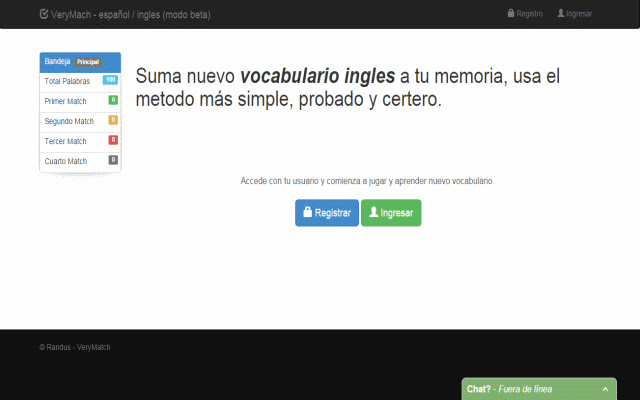The height and width of the screenshot is (400, 640).
Task: Select Primer Match list item
Action: (x=80, y=102)
